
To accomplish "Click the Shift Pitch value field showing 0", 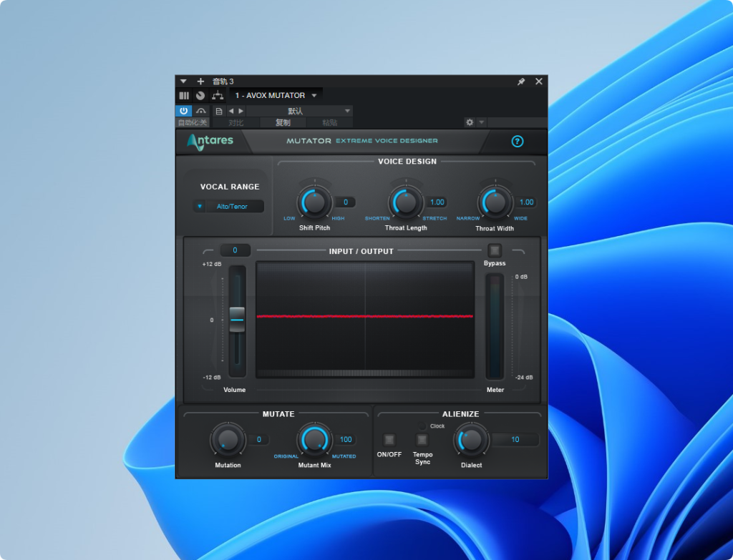I will coord(346,202).
